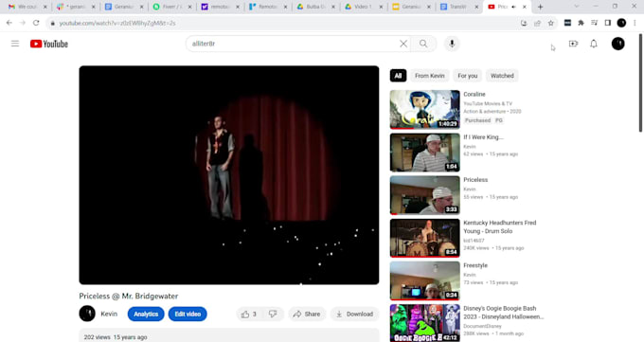Dislike the video with thumbs down
This screenshot has height=342, width=644.
[273, 314]
